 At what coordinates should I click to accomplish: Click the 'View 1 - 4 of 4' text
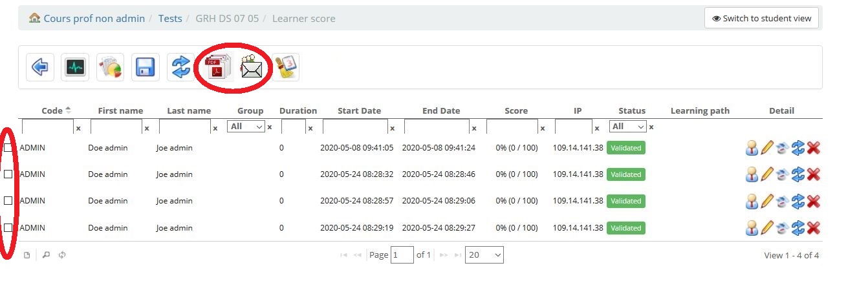792,255
